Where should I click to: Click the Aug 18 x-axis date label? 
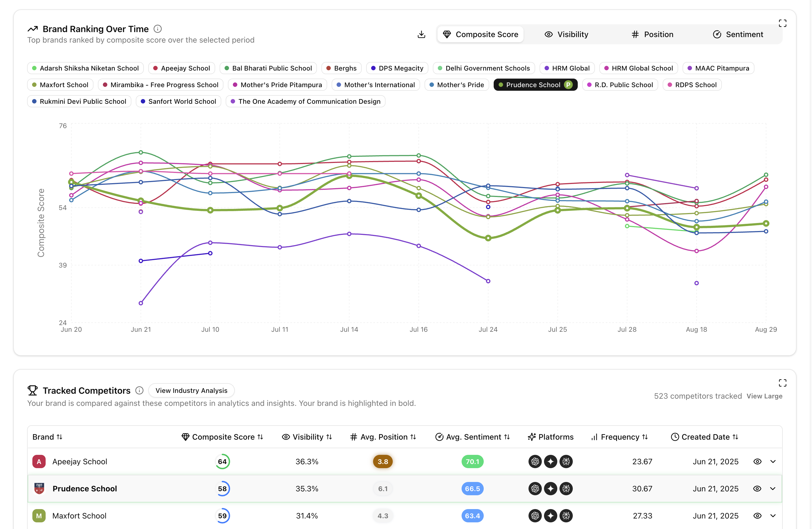pyautogui.click(x=696, y=329)
